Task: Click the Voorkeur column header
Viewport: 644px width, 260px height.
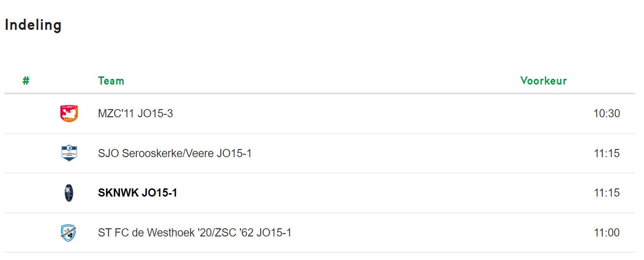Action: (544, 81)
